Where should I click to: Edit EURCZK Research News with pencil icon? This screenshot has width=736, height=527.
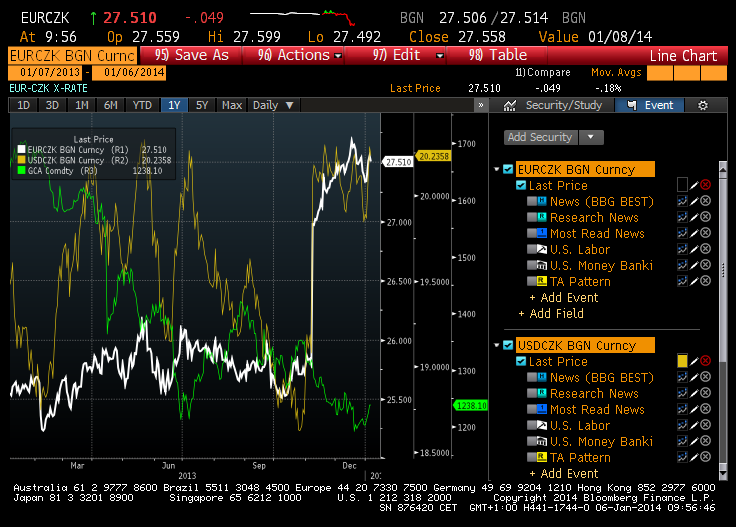[694, 217]
